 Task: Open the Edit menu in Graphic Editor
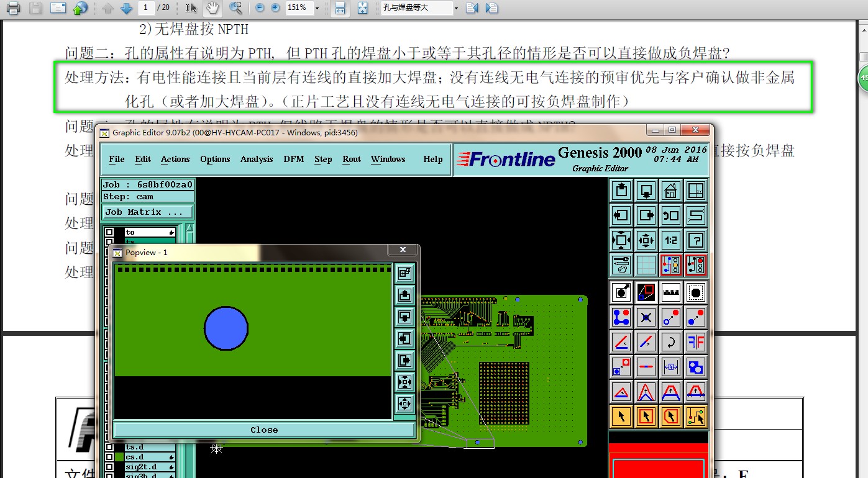click(143, 159)
